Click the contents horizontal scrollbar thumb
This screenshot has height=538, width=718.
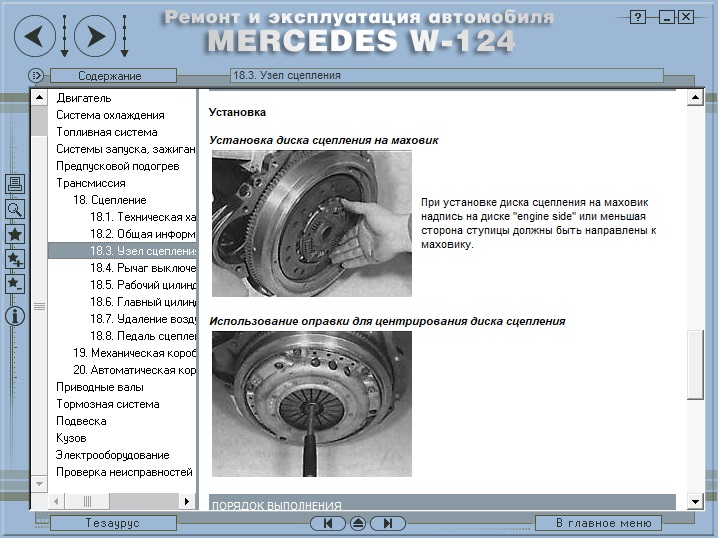coord(87,501)
